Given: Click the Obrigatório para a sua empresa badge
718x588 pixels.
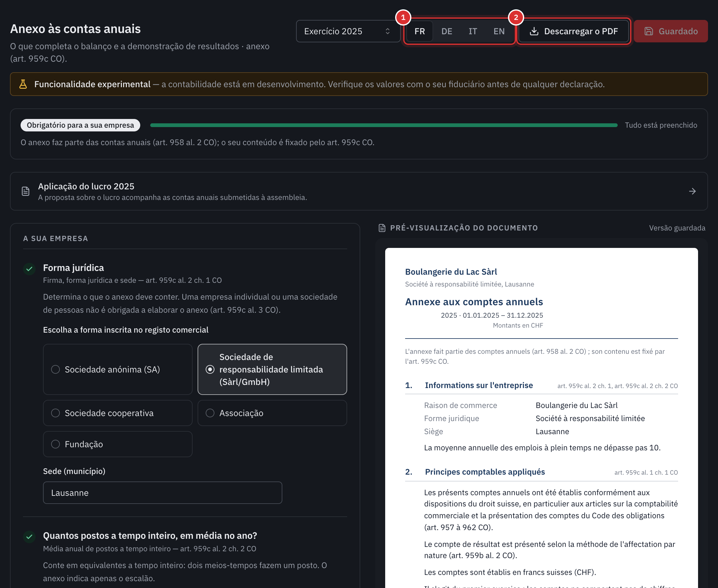Looking at the screenshot, I should tap(80, 125).
